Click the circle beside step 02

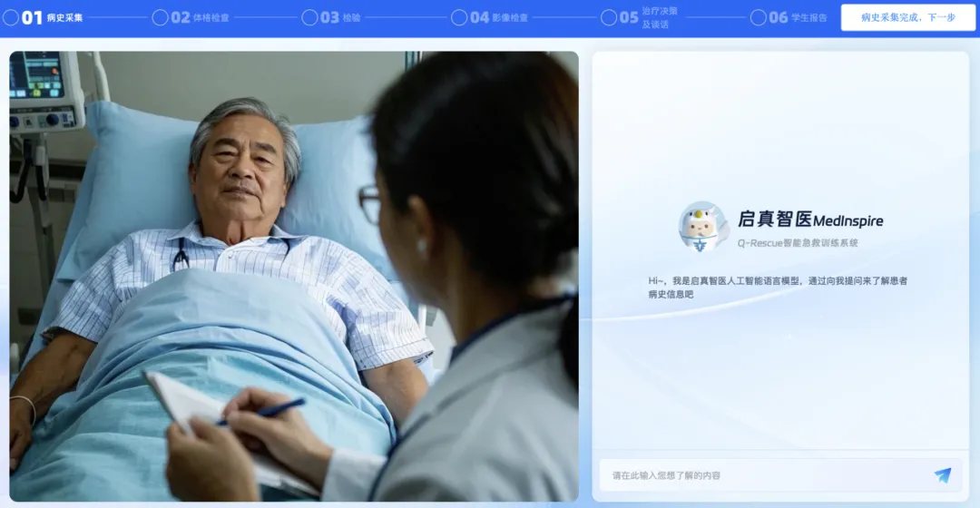[160, 17]
